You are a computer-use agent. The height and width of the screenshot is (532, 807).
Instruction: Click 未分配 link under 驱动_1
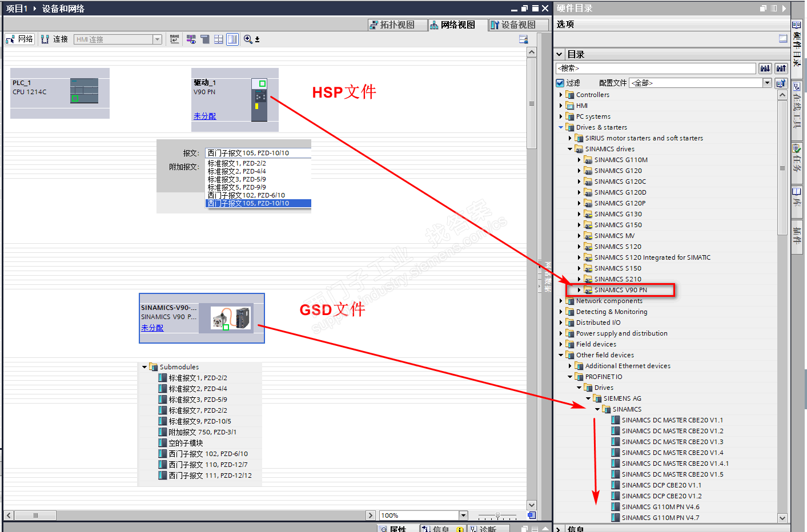[204, 116]
